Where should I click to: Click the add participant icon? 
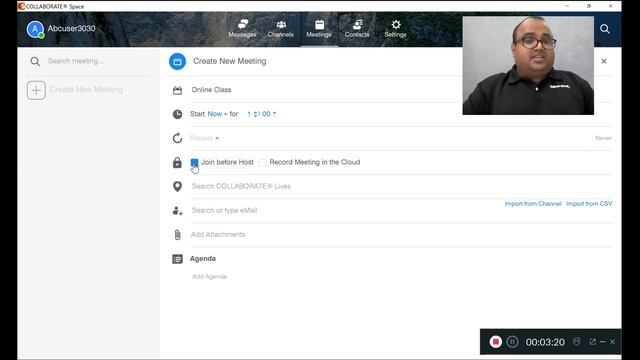point(178,211)
